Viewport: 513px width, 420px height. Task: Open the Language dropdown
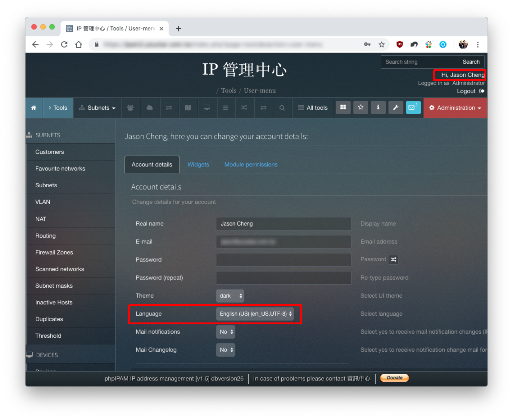pos(254,314)
